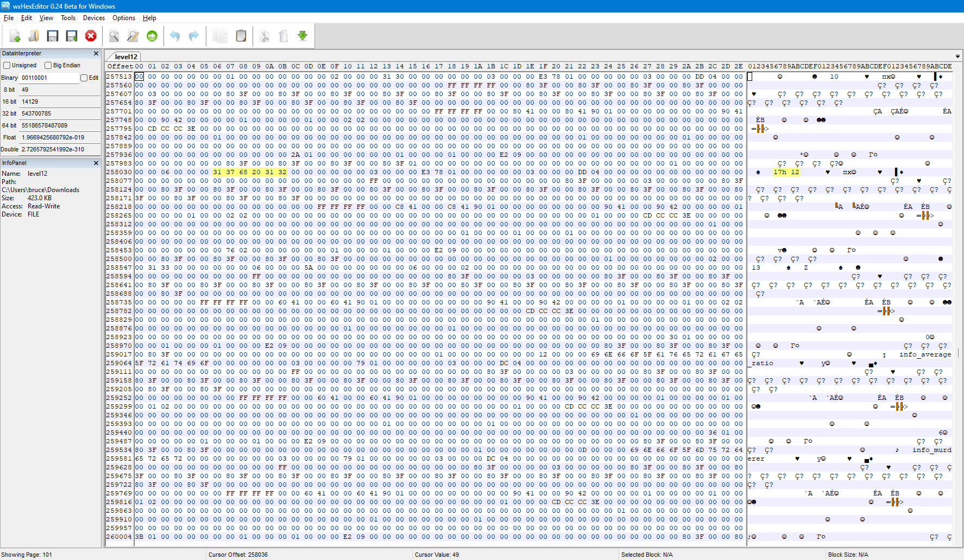Click the green download arrow icon

click(303, 36)
